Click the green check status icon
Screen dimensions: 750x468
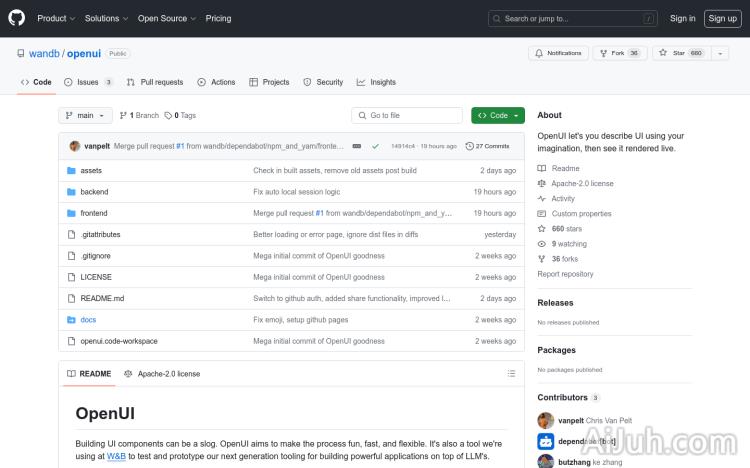coord(375,146)
